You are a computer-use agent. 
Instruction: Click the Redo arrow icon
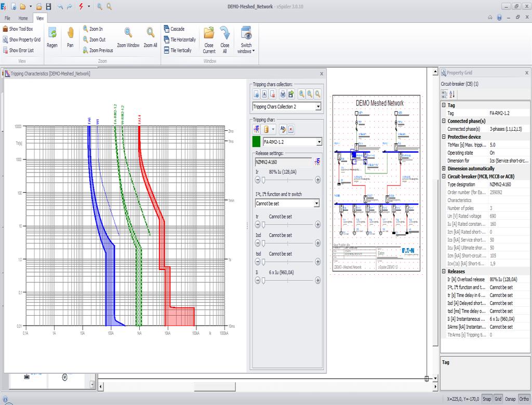click(70, 6)
